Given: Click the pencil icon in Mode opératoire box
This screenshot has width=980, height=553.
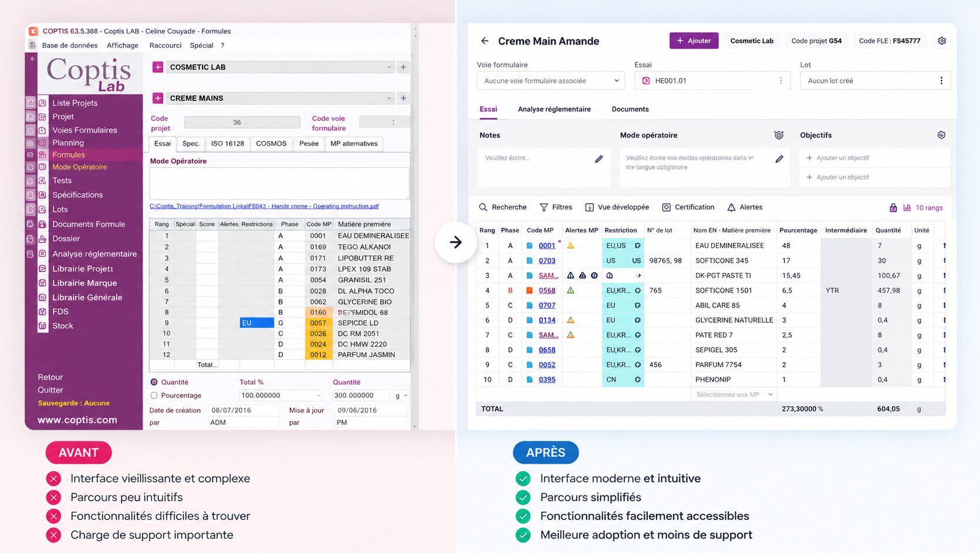Looking at the screenshot, I should point(779,159).
